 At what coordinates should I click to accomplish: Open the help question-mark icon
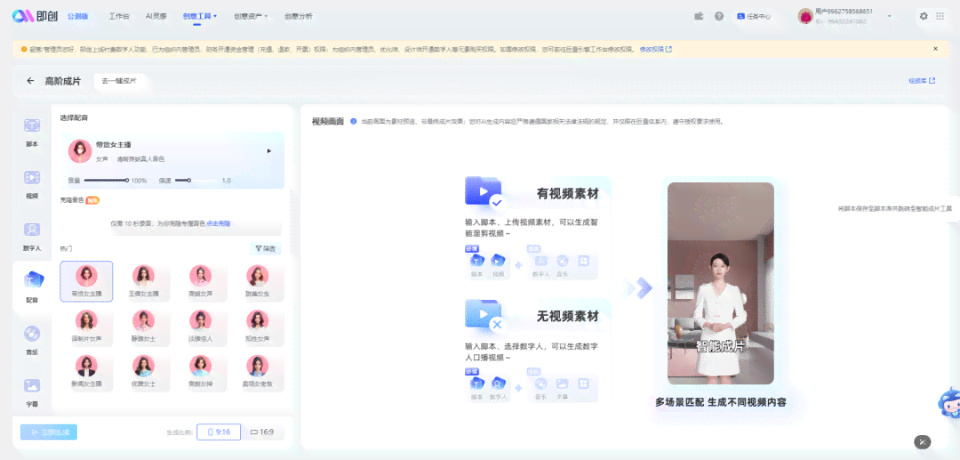click(x=719, y=17)
